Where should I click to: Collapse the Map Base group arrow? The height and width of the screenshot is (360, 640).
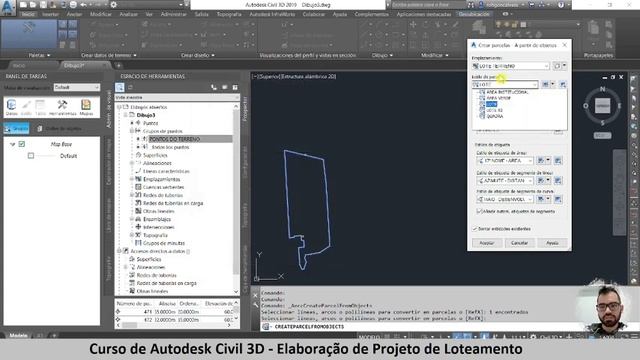13,144
